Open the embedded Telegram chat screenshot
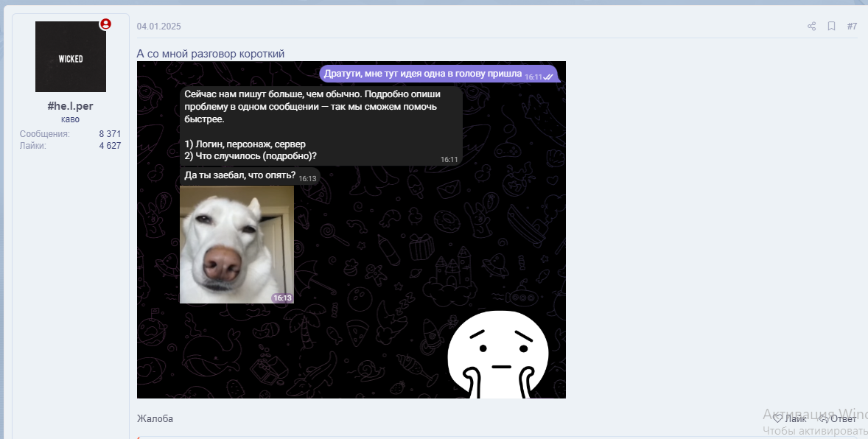Viewport: 868px width, 439px height. coord(351,230)
